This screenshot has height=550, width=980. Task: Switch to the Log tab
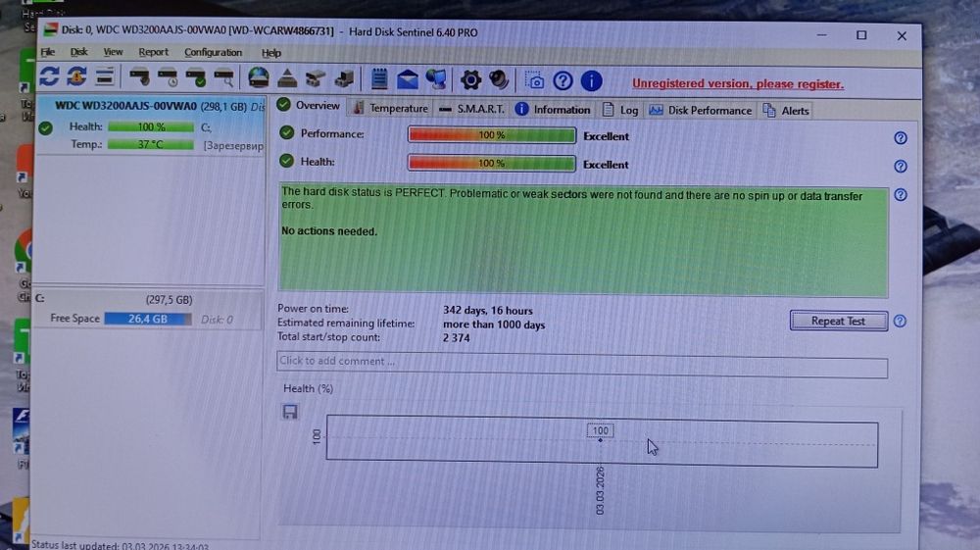pos(620,110)
